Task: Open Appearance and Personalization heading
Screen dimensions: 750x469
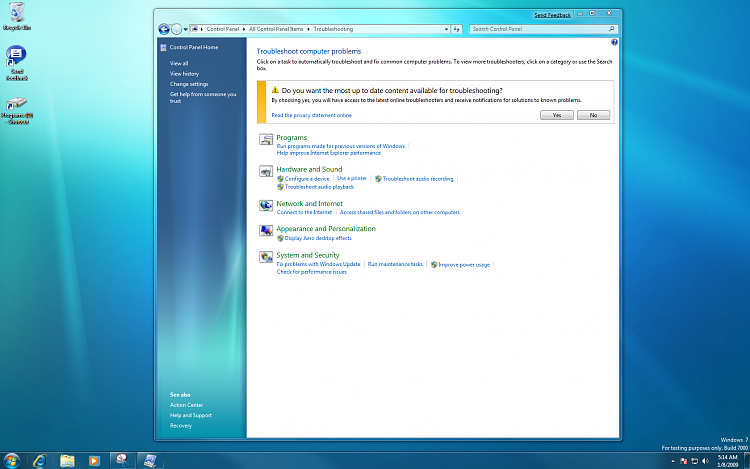Action: tap(326, 229)
